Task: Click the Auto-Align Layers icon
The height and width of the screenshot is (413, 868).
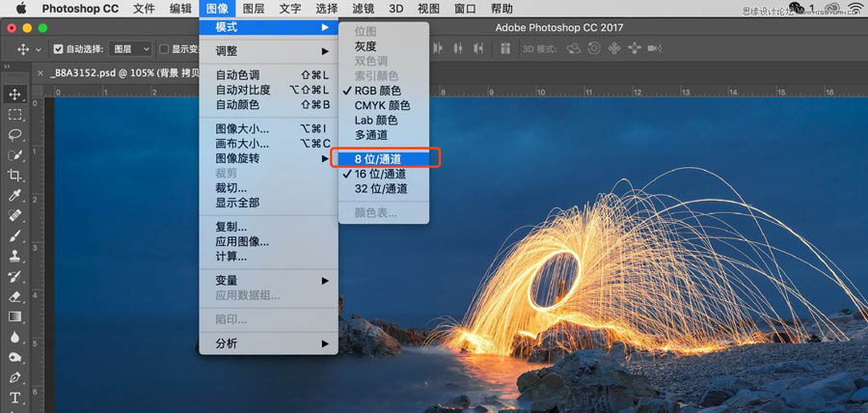Action: (505, 48)
